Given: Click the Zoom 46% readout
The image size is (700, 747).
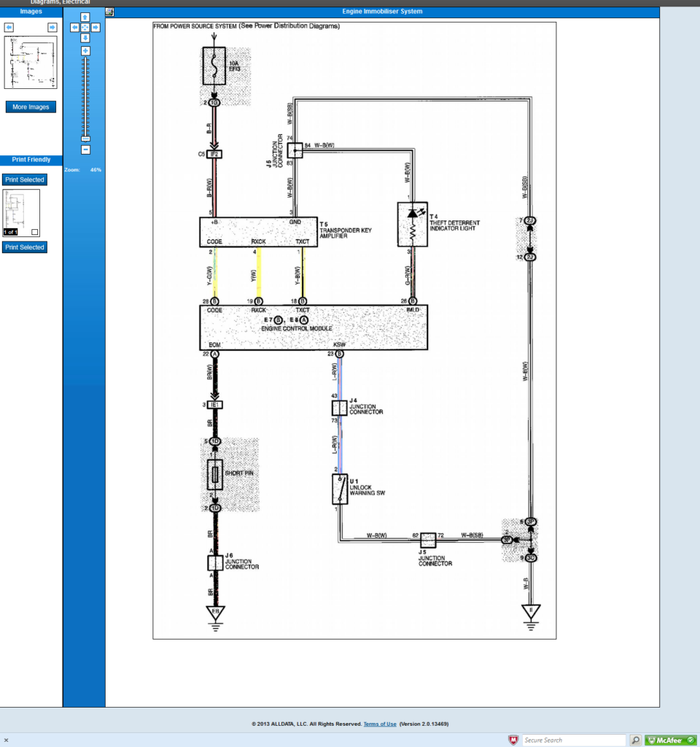Looking at the screenshot, I should (x=83, y=169).
